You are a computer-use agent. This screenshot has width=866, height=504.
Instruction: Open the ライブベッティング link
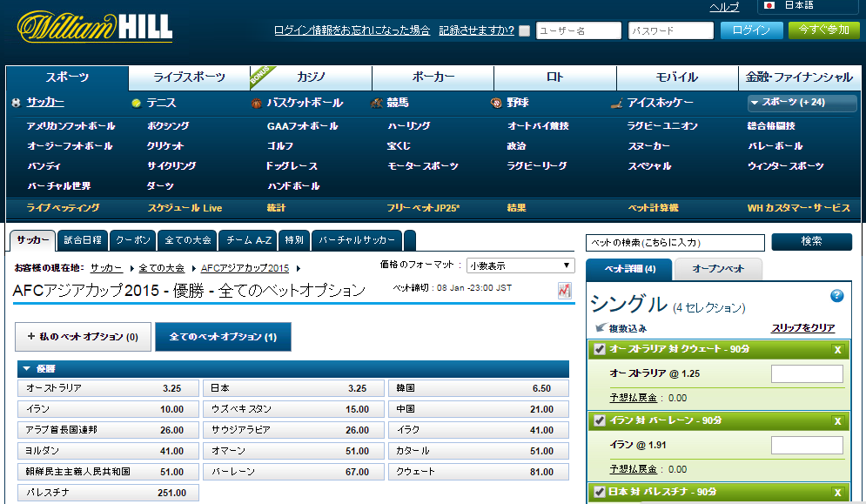(x=63, y=208)
